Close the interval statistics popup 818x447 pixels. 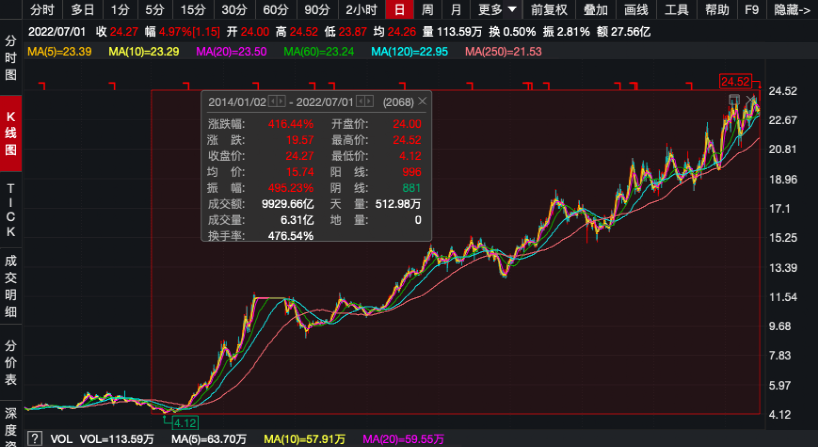coord(422,101)
